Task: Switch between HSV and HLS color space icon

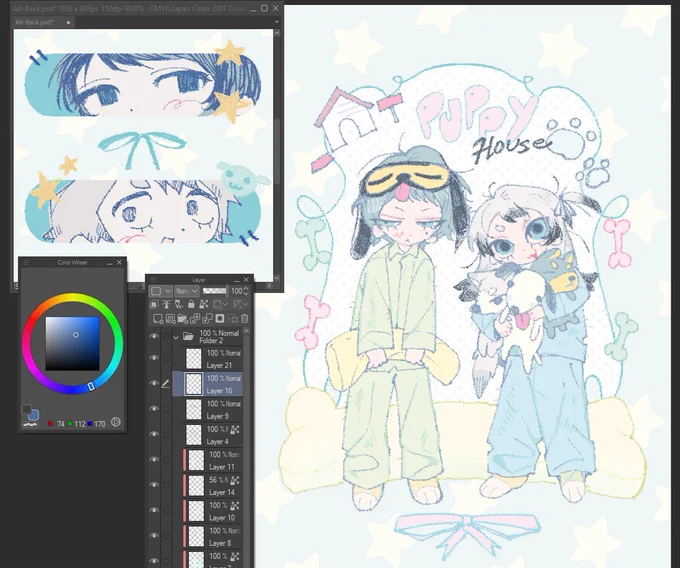Action: (x=115, y=421)
